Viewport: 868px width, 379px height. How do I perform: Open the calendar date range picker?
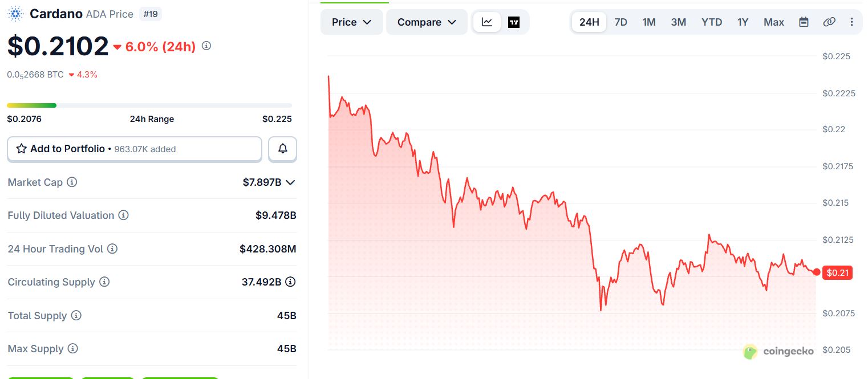[804, 22]
